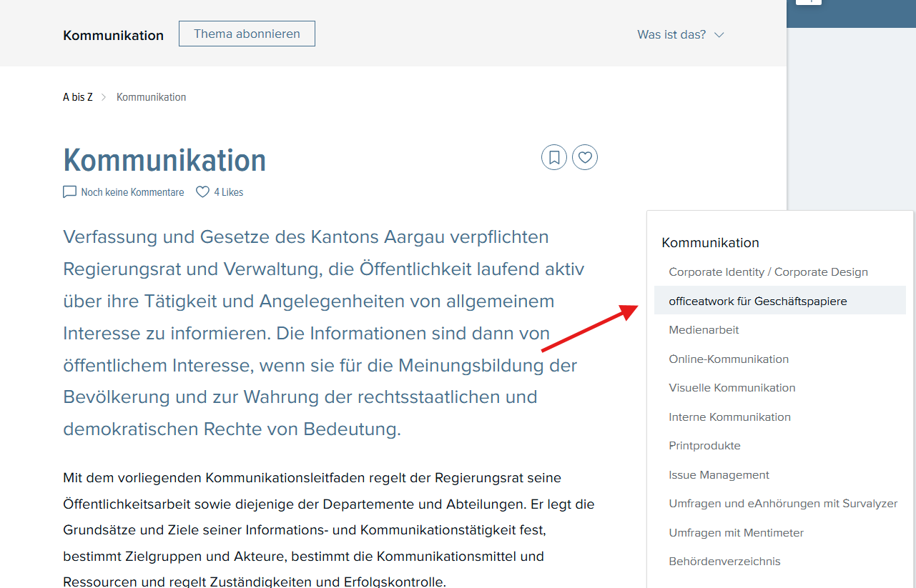Open officeatwork für Geschäftspapiere

(780, 301)
